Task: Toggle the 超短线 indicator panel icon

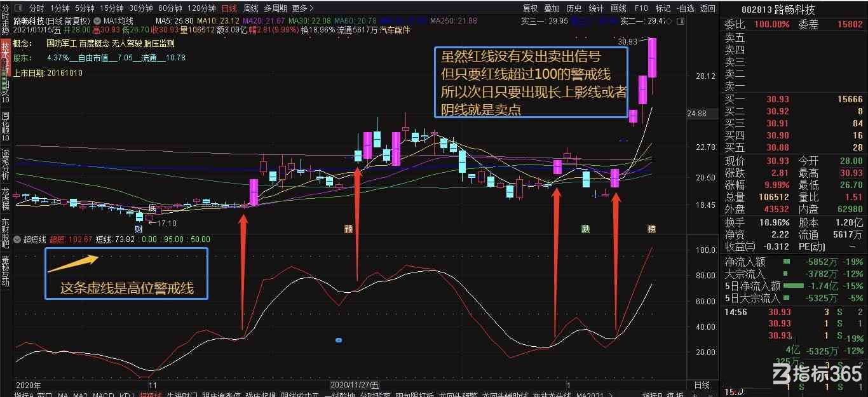Action: [17, 239]
